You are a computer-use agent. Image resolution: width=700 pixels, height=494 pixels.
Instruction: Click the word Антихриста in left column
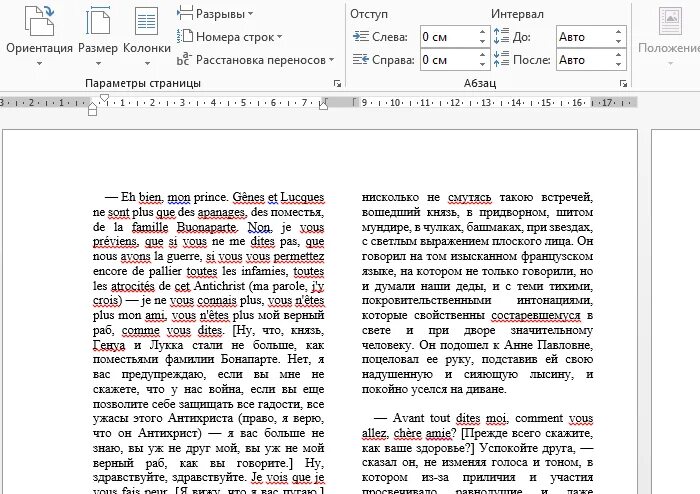[x=200, y=418]
